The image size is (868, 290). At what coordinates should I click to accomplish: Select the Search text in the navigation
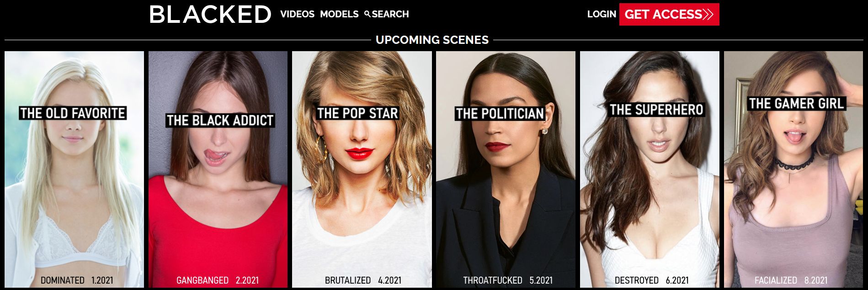pyautogui.click(x=390, y=14)
